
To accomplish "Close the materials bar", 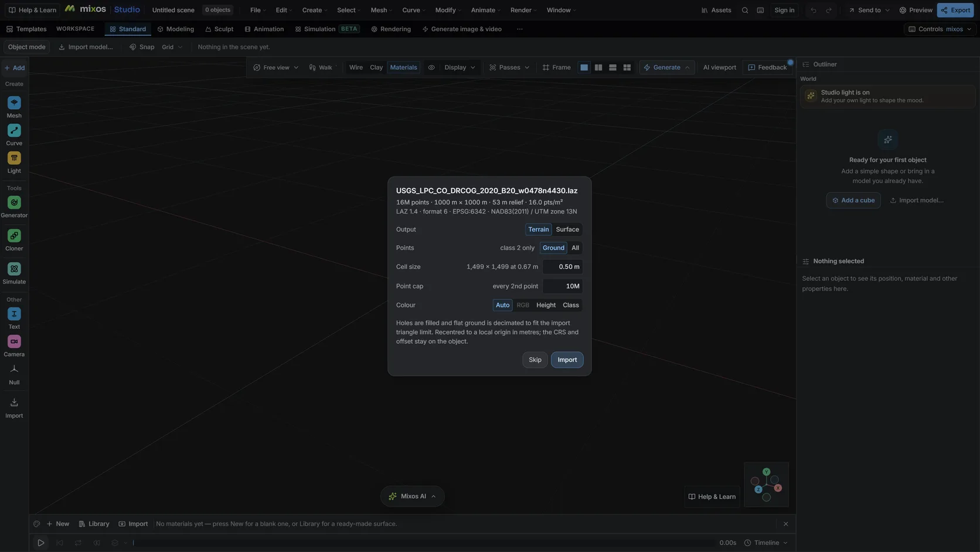I will [786, 524].
